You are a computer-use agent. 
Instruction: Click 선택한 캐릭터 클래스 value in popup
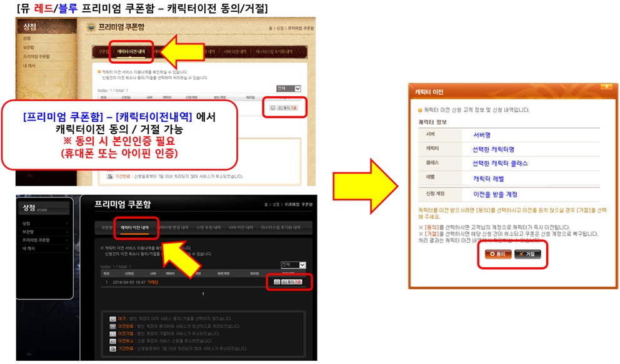(500, 164)
